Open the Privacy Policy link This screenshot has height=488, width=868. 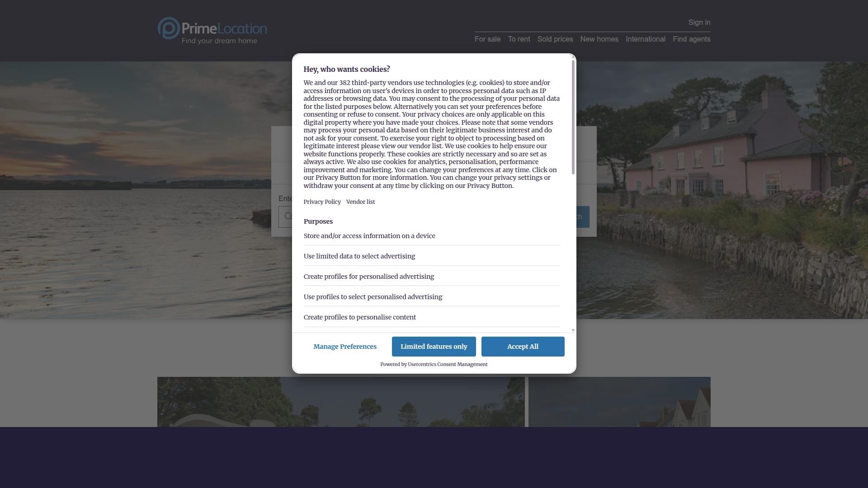tap(322, 202)
